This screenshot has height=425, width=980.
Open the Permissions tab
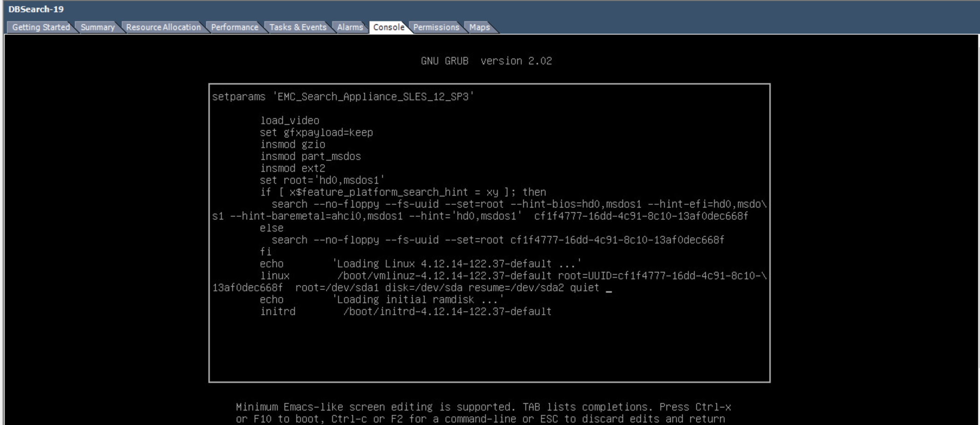436,27
